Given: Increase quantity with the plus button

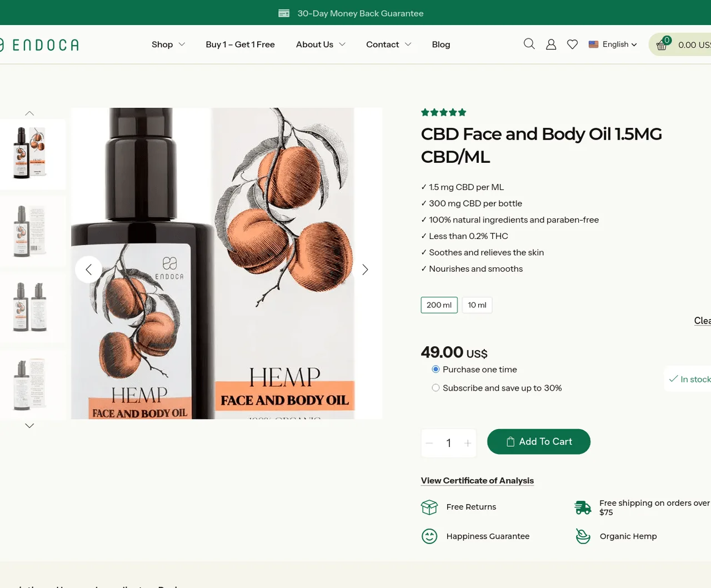Looking at the screenshot, I should click(x=468, y=443).
